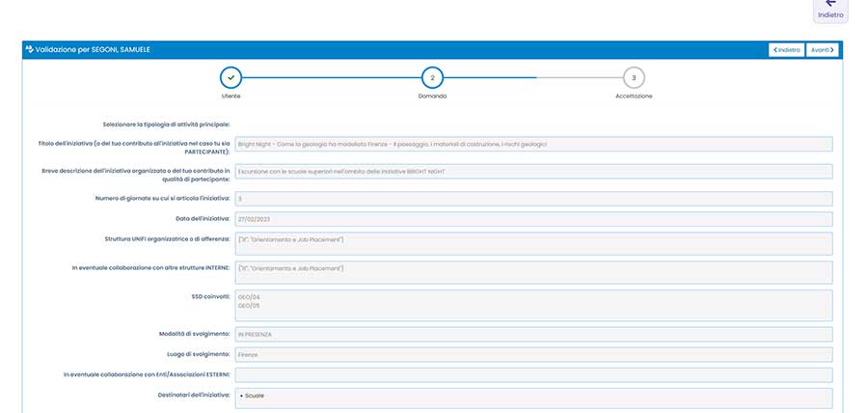Viewport: 868px width, 413px height.
Task: Open the Data dell'iniziativa date field
Action: tap(532, 219)
